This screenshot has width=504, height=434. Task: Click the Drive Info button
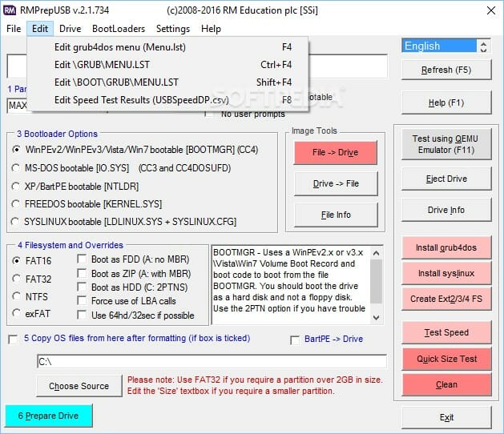446,210
